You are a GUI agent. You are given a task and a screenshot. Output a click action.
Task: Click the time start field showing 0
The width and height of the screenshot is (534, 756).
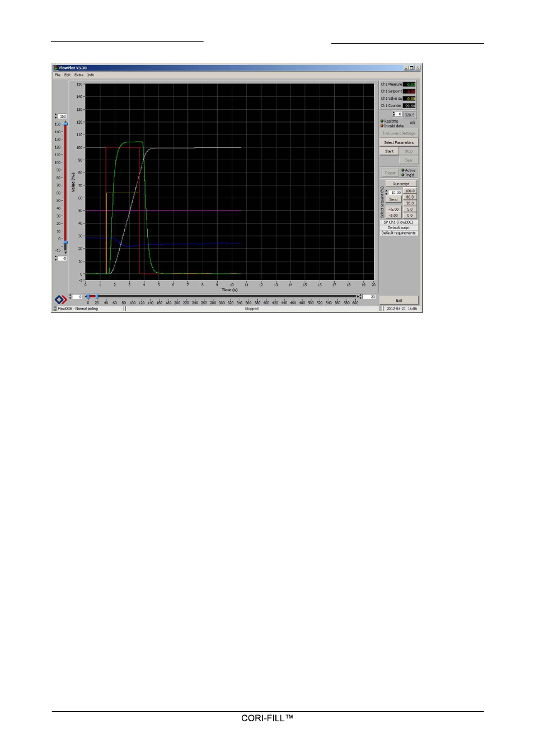(78, 297)
